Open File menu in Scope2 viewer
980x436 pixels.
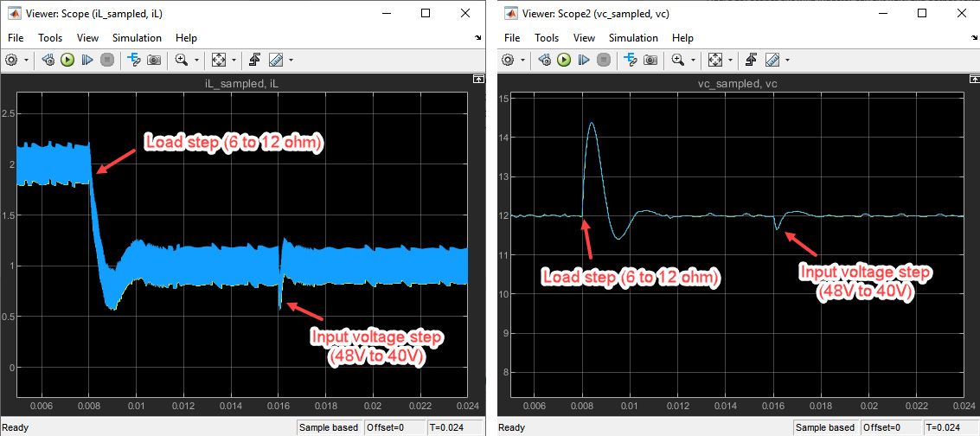click(512, 38)
